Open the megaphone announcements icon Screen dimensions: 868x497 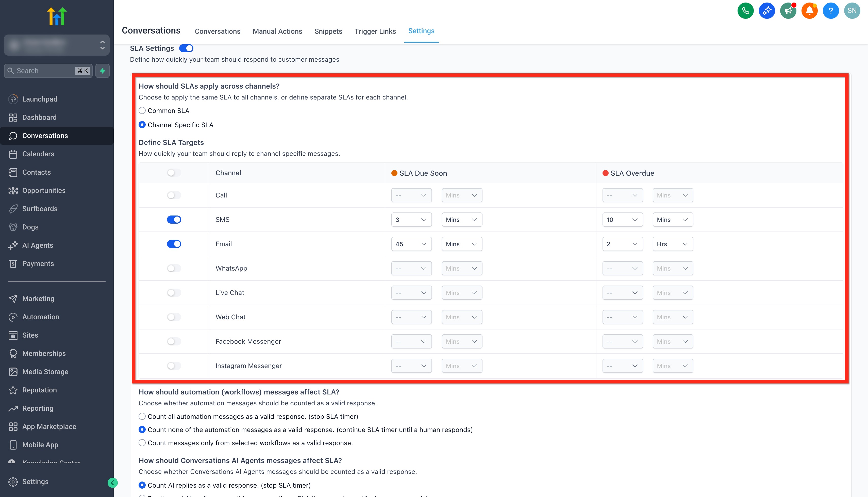point(788,11)
